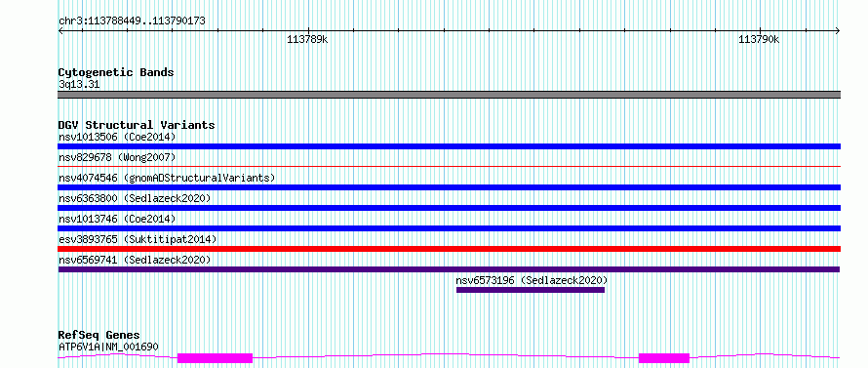Click the nsv6363800 (Sedlazeck2020) variant label
The width and height of the screenshot is (868, 368).
pyautogui.click(x=135, y=198)
